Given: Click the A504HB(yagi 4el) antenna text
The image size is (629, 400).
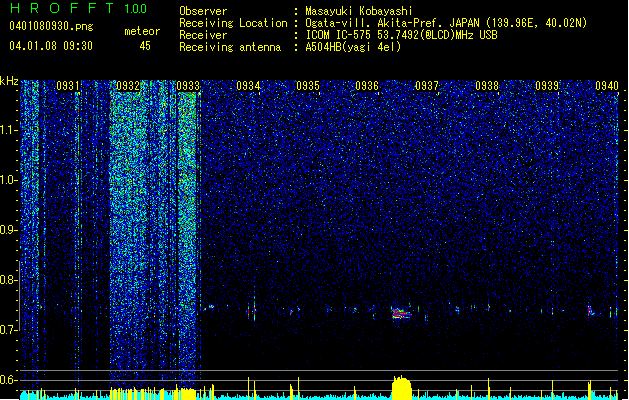Looking at the screenshot, I should pos(353,47).
